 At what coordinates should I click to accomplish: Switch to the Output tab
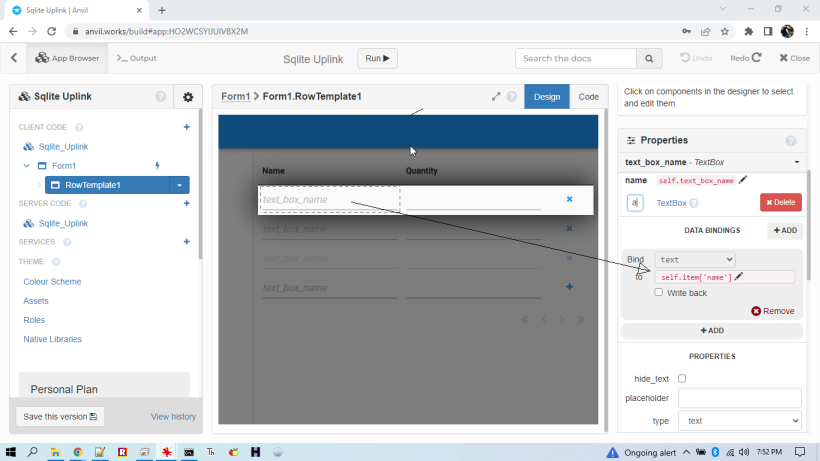click(x=137, y=59)
